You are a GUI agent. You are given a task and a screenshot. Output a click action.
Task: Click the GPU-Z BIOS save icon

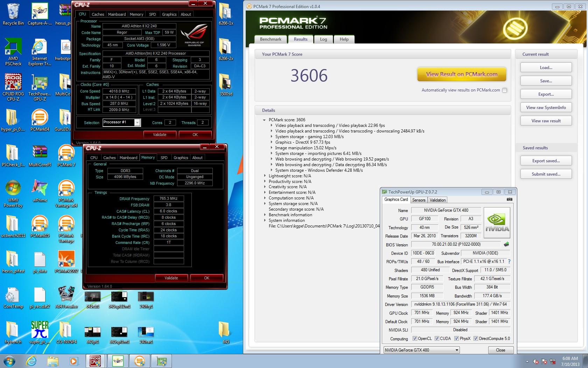(506, 244)
